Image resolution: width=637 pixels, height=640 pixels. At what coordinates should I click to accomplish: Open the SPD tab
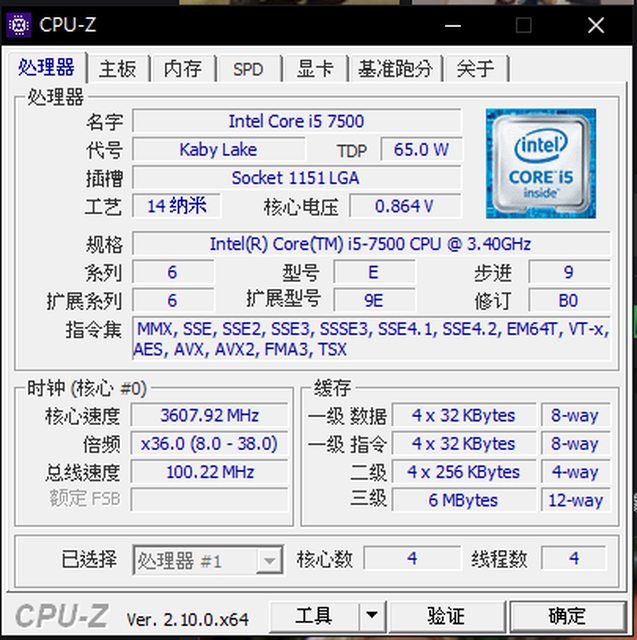[x=248, y=68]
